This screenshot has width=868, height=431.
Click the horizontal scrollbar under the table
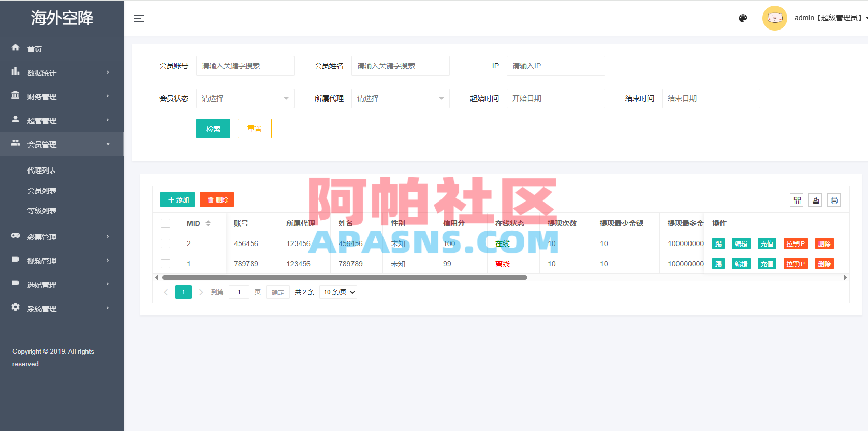(x=345, y=278)
